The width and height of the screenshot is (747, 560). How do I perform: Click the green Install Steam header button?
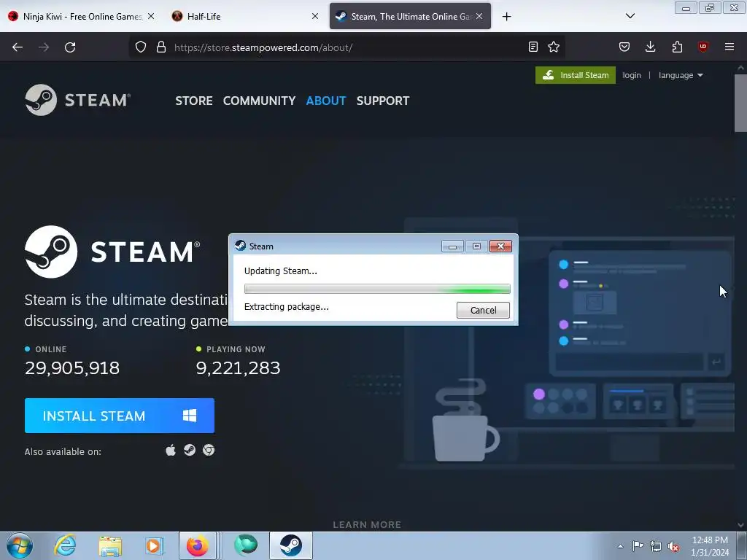[x=575, y=75]
